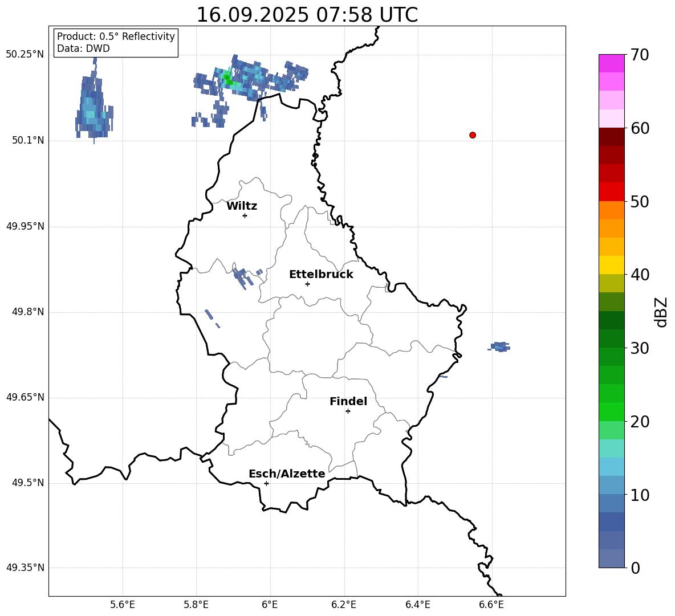The width and height of the screenshot is (675, 616).
Task: Click the 70 tick label on colorbar
Action: click(x=640, y=55)
